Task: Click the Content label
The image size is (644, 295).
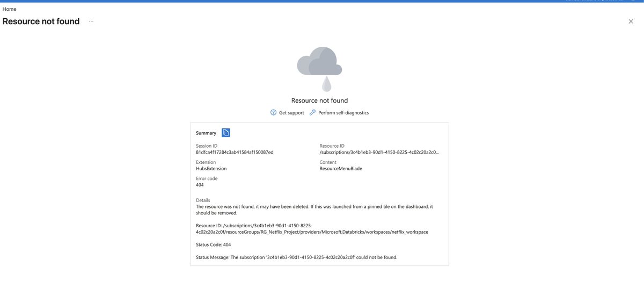Action: tap(328, 162)
